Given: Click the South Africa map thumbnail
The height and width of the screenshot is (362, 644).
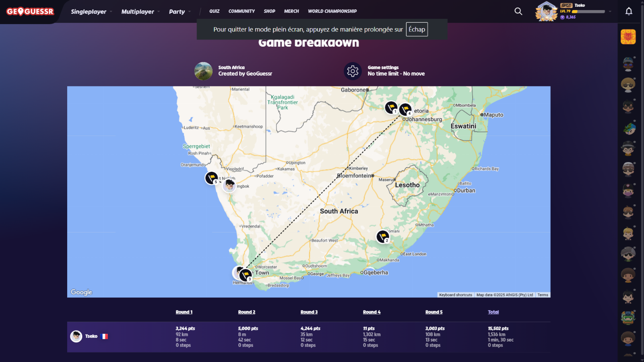Looking at the screenshot, I should (x=203, y=71).
